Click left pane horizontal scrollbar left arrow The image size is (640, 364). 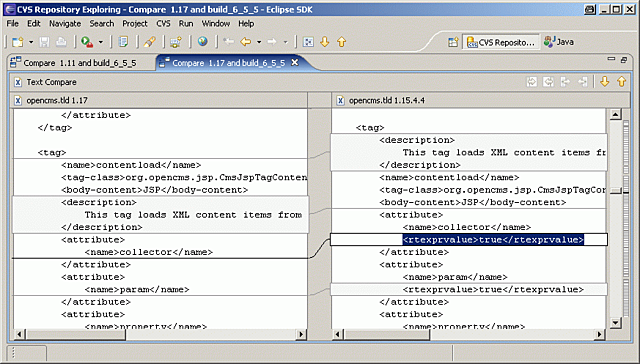point(19,335)
